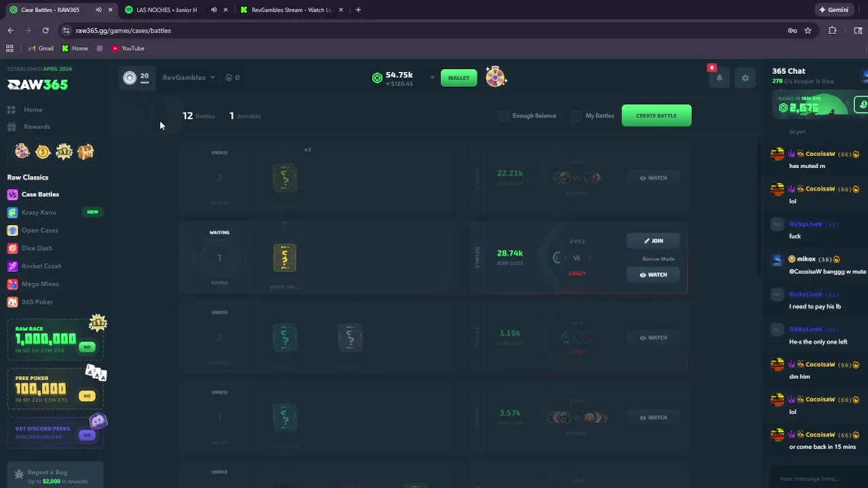
Task: Click the notification bell icon
Action: (719, 78)
